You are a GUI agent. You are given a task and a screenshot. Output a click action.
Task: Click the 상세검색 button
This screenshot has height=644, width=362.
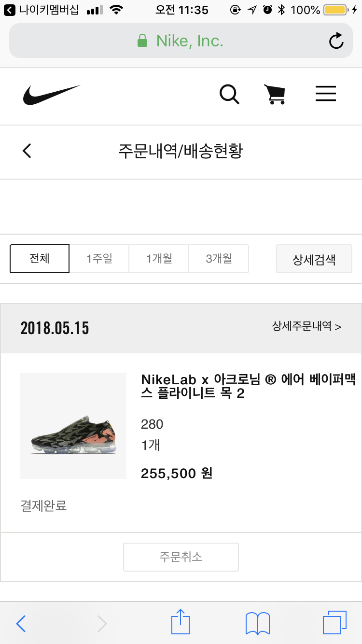click(x=314, y=259)
